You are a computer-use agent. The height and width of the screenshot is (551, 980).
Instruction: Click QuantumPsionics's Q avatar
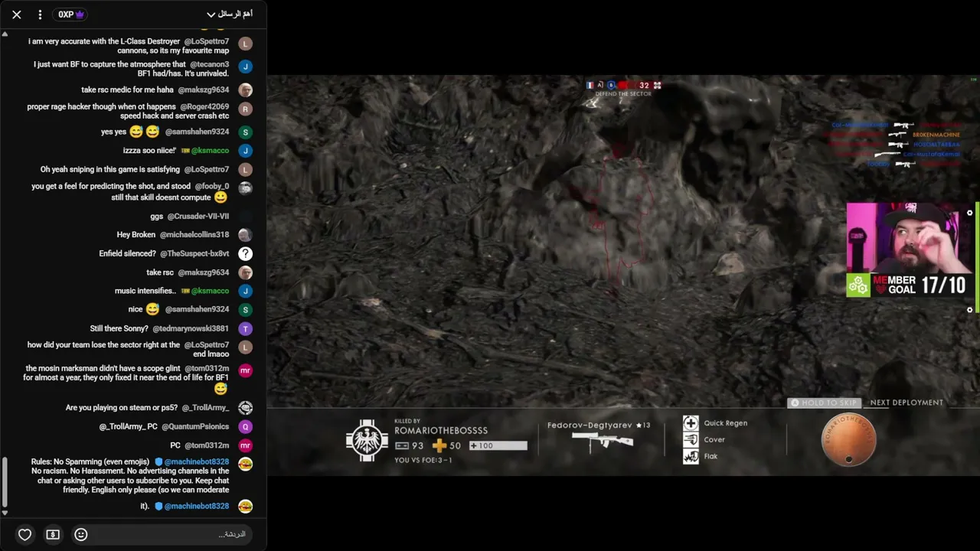pos(245,427)
